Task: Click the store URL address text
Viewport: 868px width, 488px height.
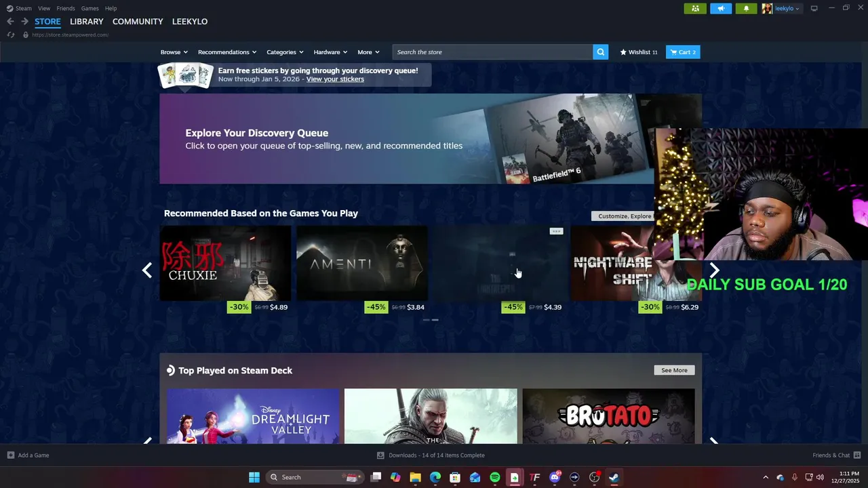Action: (70, 35)
